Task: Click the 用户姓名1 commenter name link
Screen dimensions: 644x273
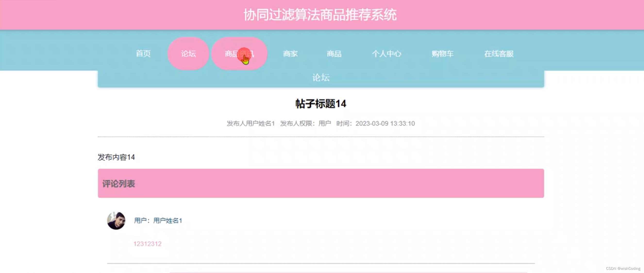Action: pyautogui.click(x=167, y=221)
